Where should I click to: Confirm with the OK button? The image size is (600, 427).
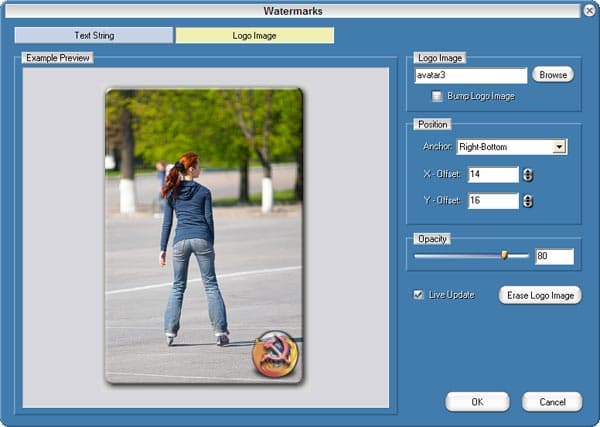pos(477,402)
